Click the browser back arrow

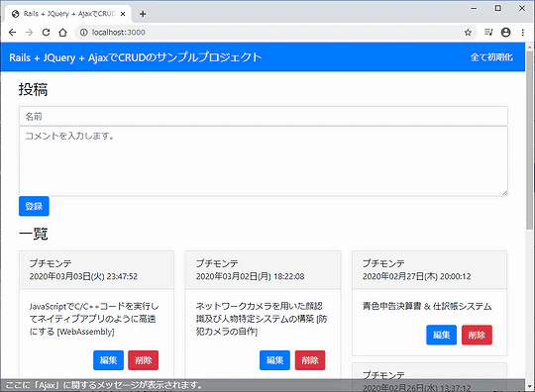point(12,33)
